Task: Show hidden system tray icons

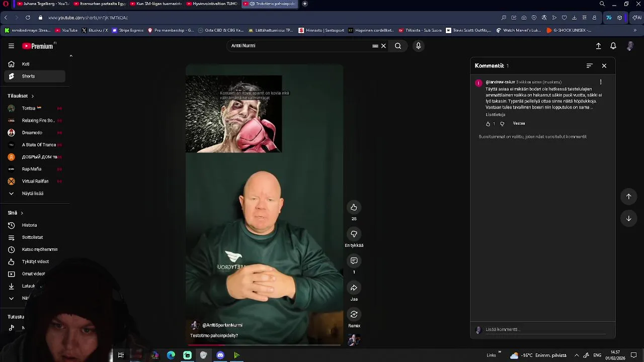Action: point(577,355)
